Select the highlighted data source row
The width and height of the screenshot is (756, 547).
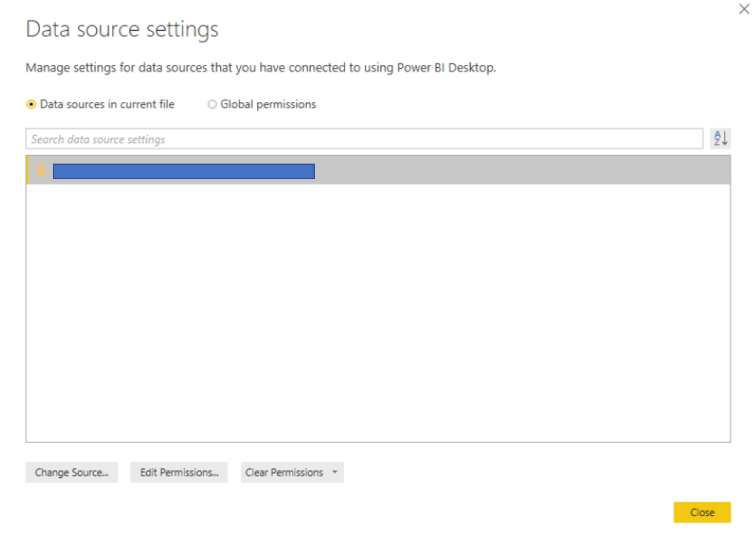378,171
